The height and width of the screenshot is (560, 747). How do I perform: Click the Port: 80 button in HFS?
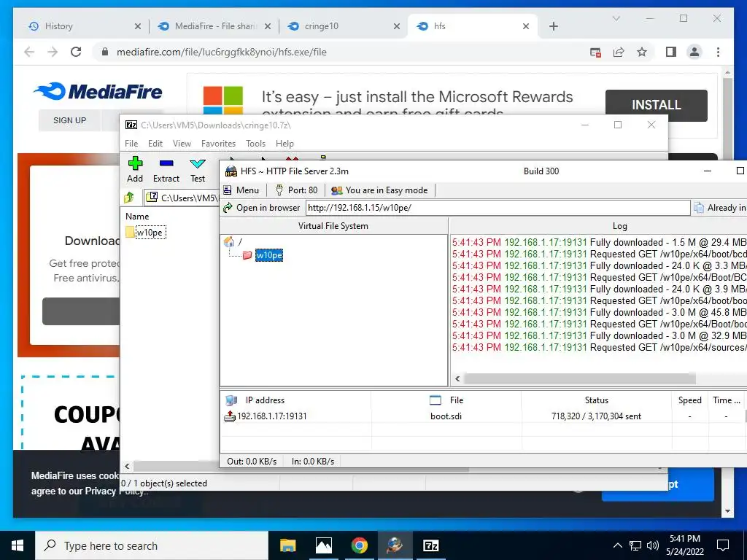point(296,190)
